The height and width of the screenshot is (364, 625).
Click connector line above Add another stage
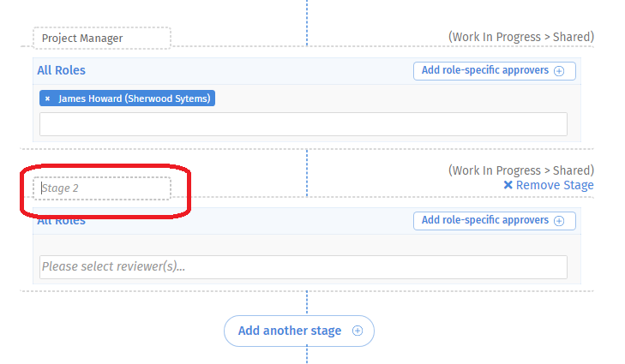[307, 302]
